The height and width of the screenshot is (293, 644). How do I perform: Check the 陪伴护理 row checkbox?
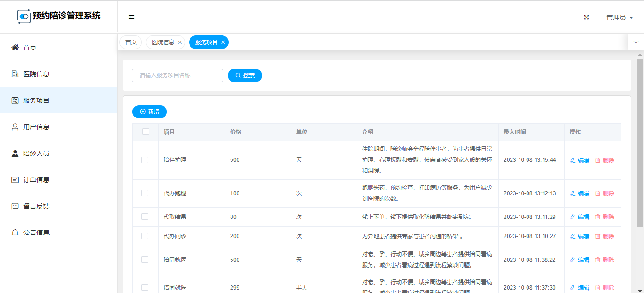click(145, 160)
